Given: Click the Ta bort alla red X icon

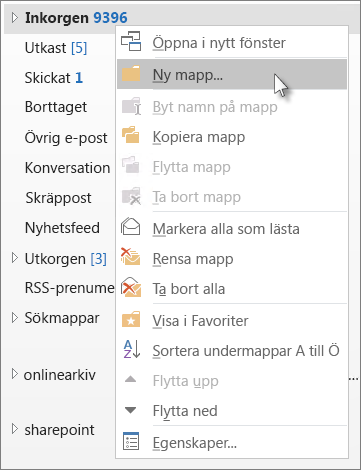Looking at the screenshot, I should (131, 287).
